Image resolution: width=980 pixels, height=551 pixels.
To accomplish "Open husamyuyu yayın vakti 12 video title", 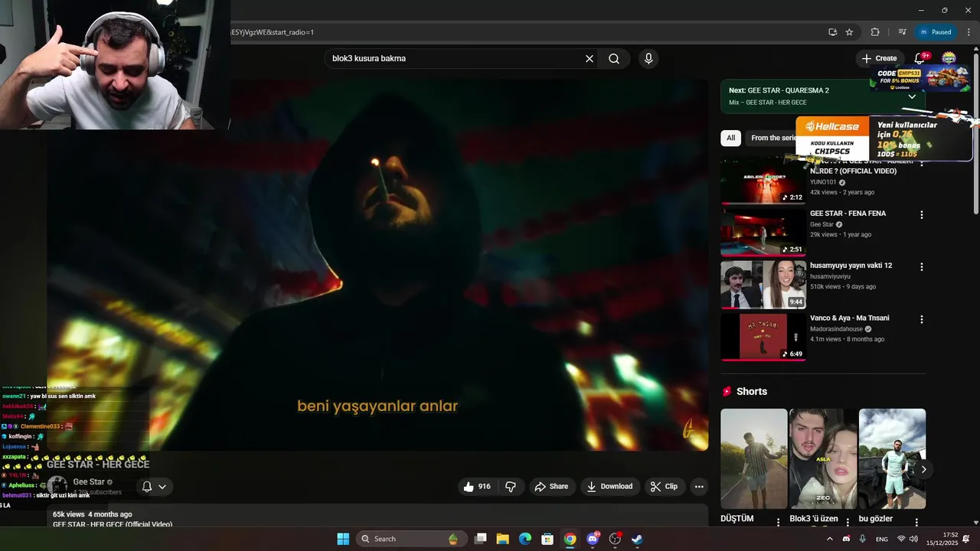I will pos(851,266).
